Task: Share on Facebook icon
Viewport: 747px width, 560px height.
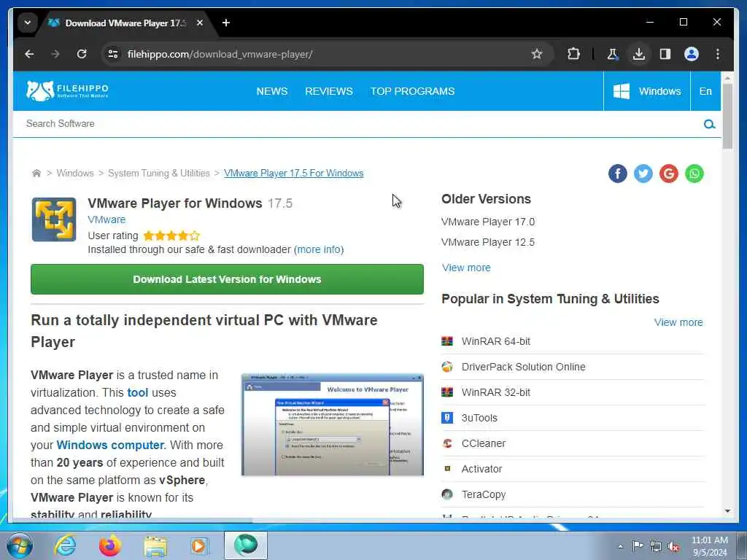Action: click(x=617, y=174)
